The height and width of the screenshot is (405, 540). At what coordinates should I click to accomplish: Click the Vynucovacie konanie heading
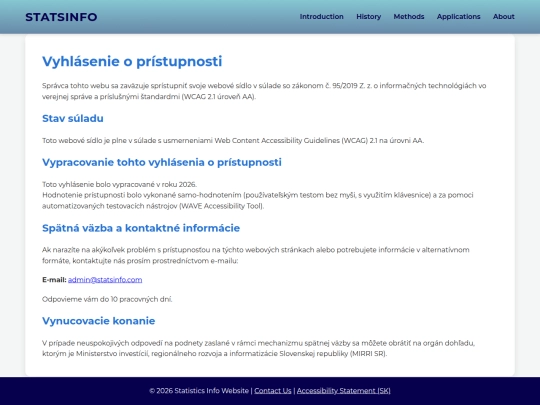tap(98, 321)
